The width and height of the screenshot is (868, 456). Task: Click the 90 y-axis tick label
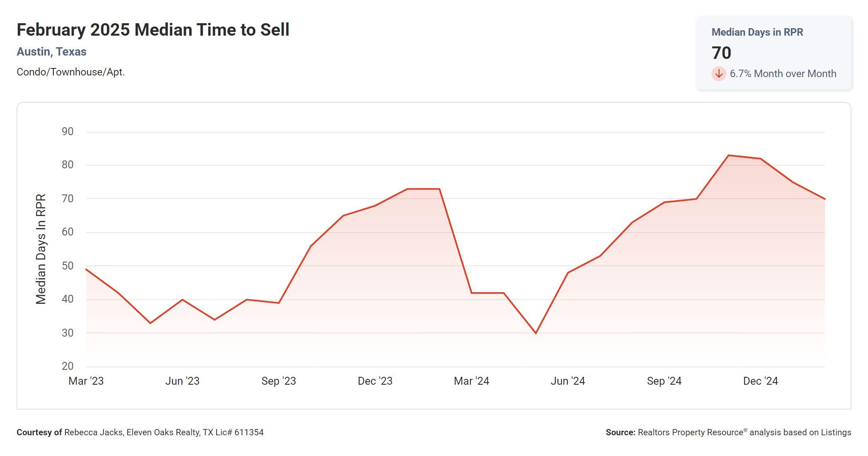68,132
